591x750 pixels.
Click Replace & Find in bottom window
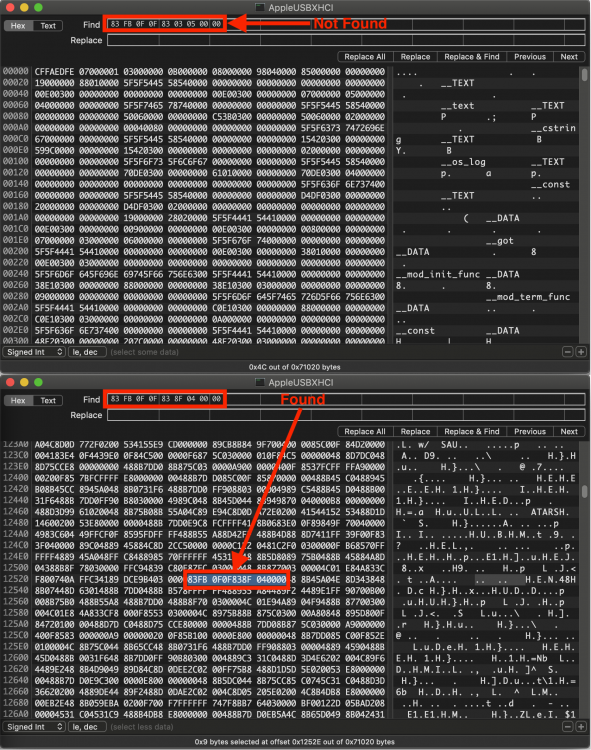point(471,431)
